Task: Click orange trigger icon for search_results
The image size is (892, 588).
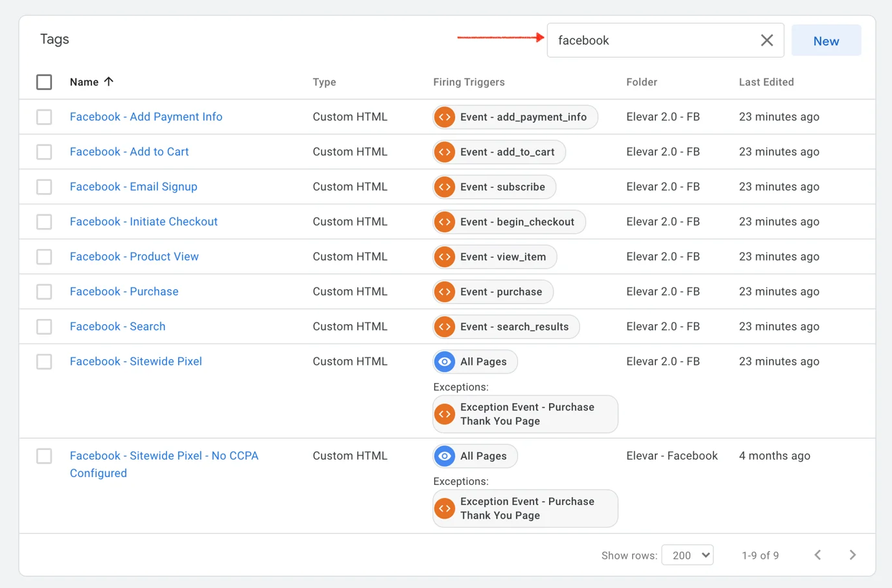Action: click(445, 327)
